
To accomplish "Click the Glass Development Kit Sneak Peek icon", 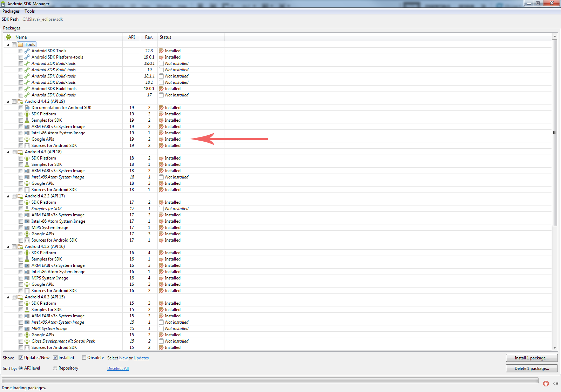I will pos(27,341).
